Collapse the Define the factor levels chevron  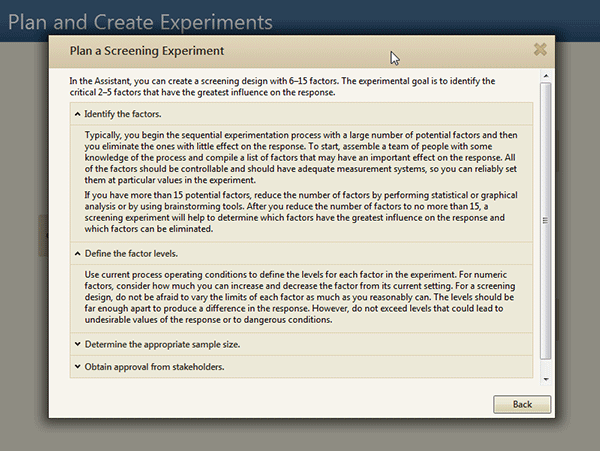tap(78, 254)
